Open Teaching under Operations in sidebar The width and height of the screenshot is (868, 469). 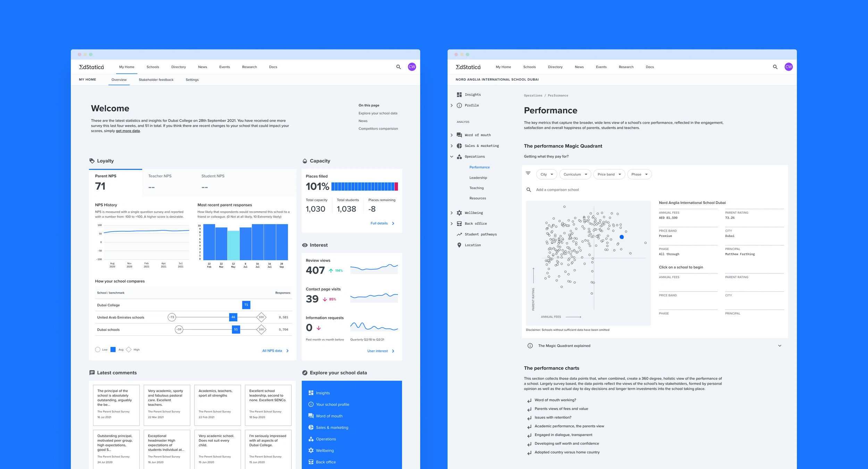[x=476, y=188]
